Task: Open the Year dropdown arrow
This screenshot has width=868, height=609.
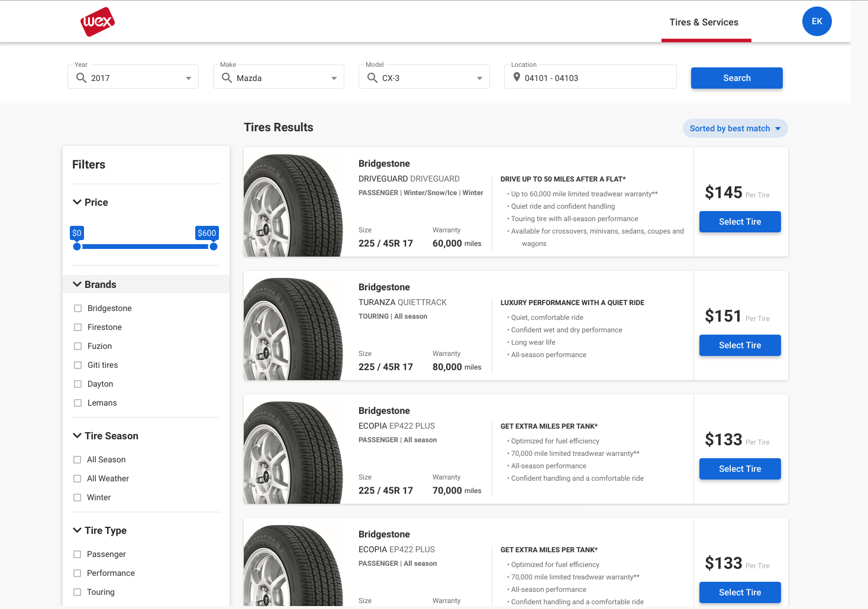Action: point(188,78)
